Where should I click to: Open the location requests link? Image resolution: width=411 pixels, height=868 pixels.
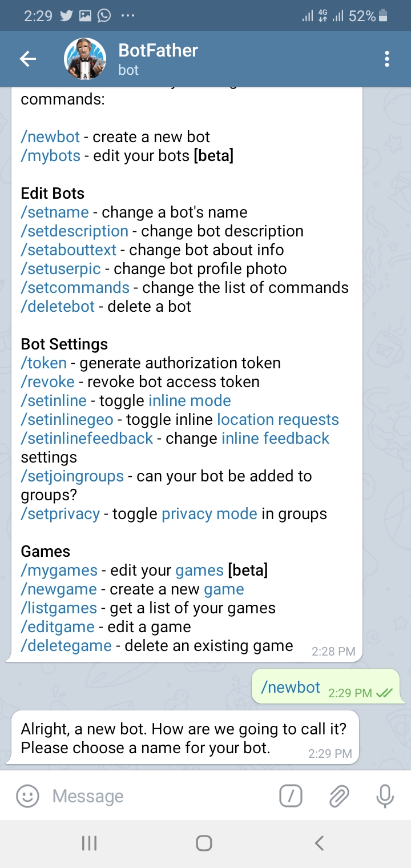coord(278,420)
